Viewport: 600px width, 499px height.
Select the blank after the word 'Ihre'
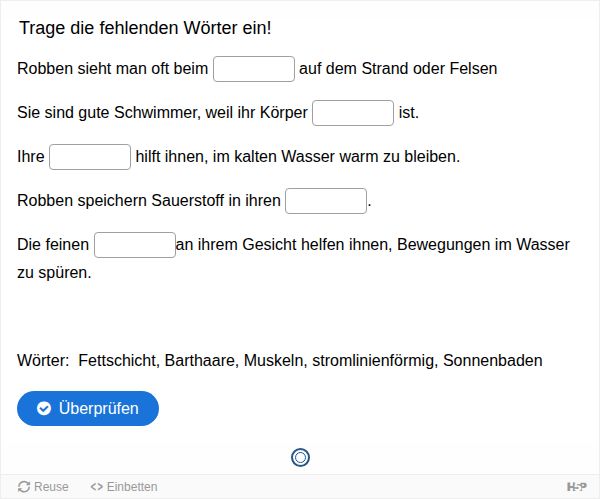(x=90, y=157)
